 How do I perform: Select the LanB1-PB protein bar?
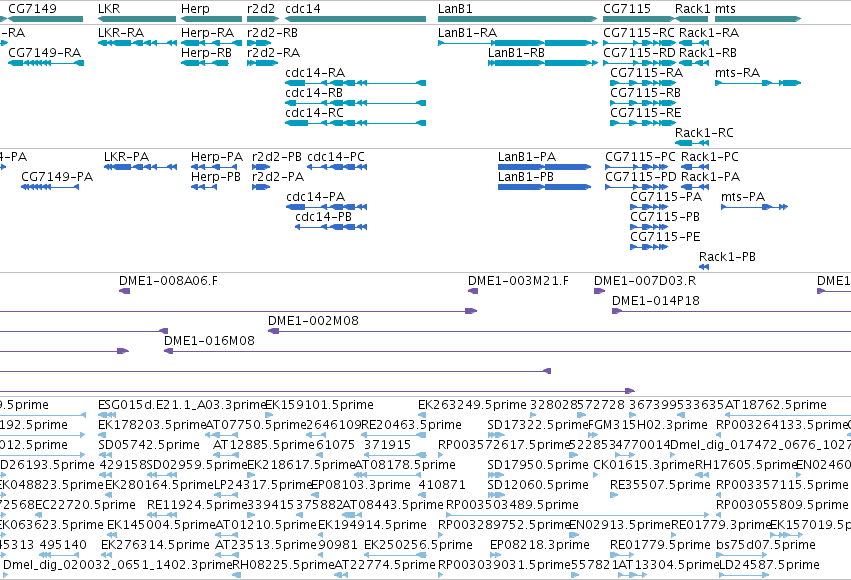point(544,187)
